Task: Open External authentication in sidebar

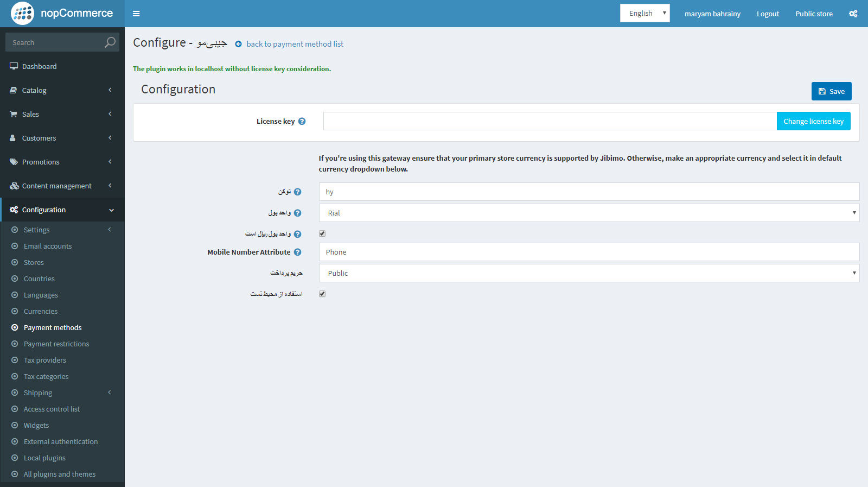Action: [x=61, y=441]
